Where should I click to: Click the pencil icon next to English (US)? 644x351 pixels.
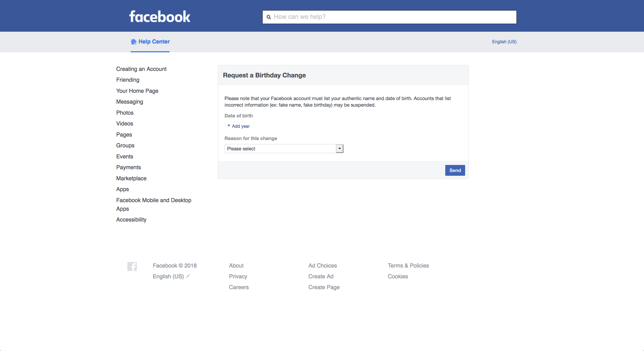(x=188, y=276)
